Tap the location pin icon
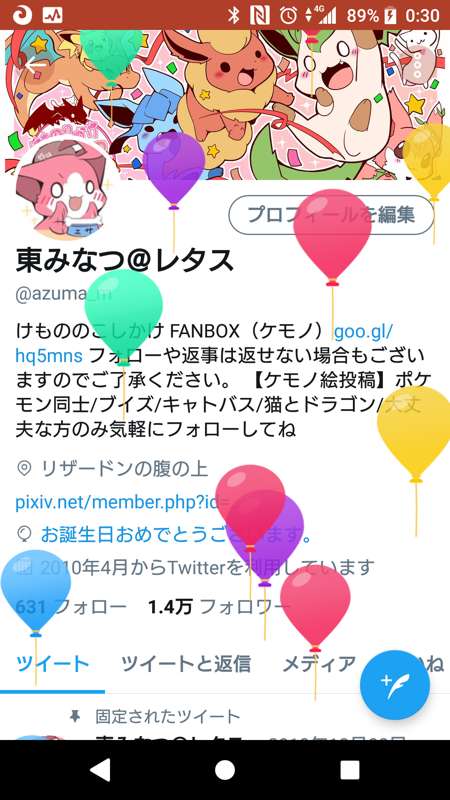 [x=24, y=468]
